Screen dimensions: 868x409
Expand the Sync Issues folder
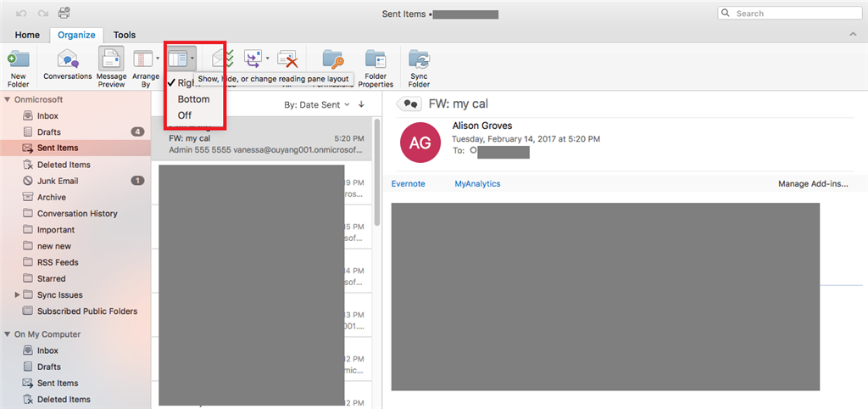(17, 294)
